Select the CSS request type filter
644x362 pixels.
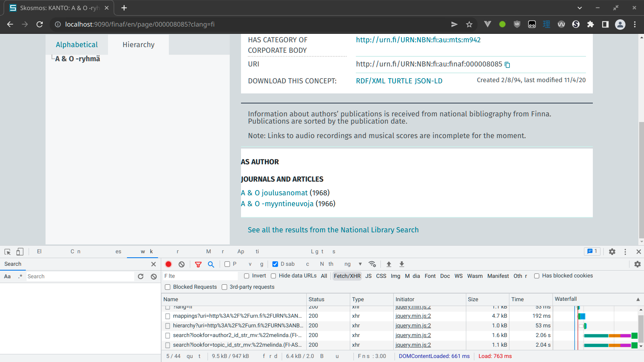[x=381, y=276]
